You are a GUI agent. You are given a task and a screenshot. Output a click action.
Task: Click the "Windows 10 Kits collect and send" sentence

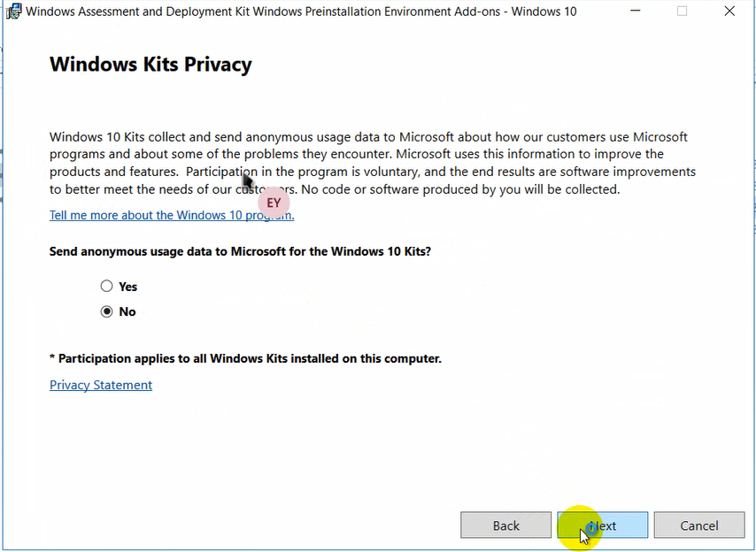coord(368,145)
